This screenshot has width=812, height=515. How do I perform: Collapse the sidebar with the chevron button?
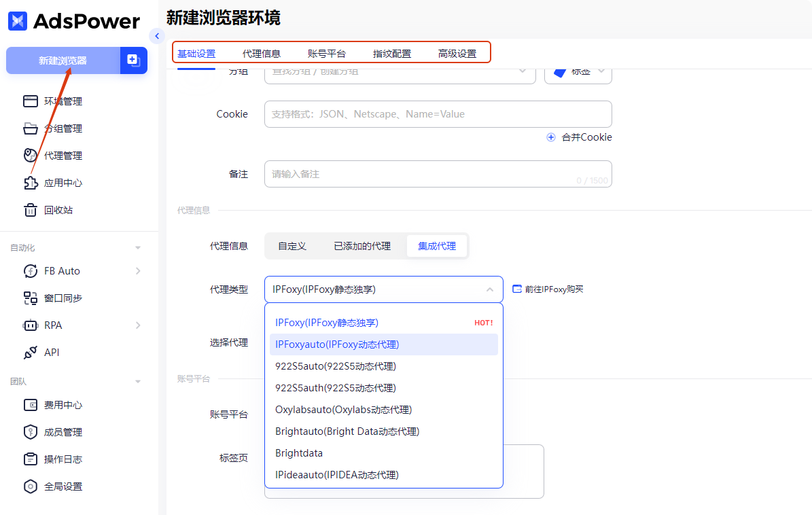pos(157,36)
